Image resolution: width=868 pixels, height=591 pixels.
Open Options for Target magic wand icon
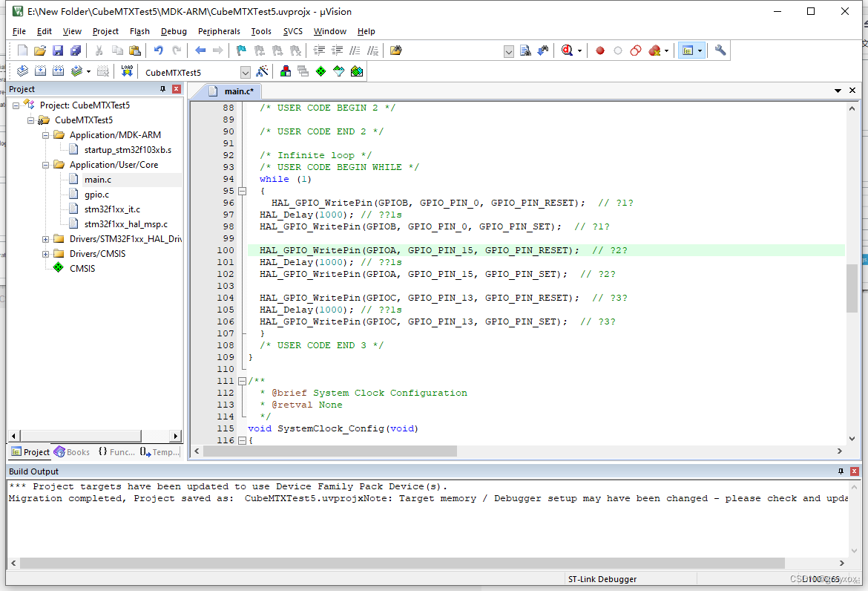click(x=262, y=71)
